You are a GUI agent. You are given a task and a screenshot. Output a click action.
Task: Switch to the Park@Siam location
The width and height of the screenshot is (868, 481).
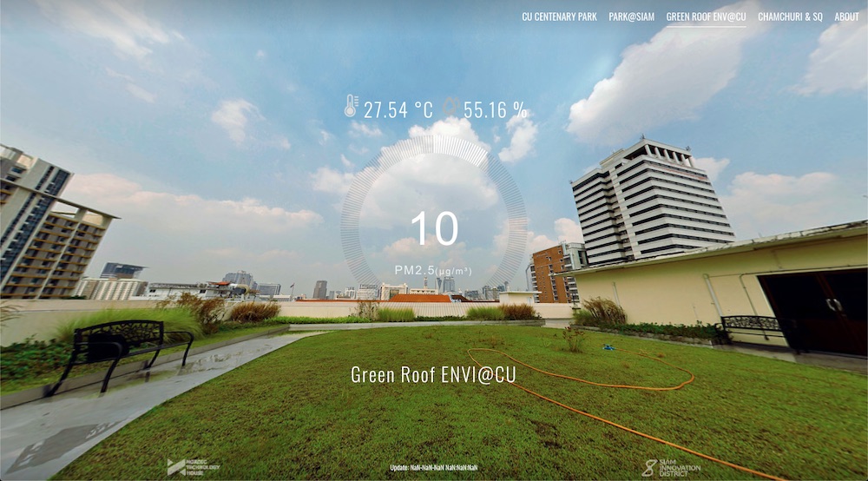coord(631,16)
